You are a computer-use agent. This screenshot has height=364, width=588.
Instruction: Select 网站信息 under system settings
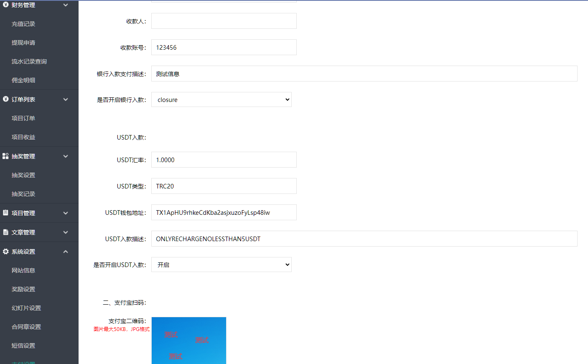pos(23,270)
